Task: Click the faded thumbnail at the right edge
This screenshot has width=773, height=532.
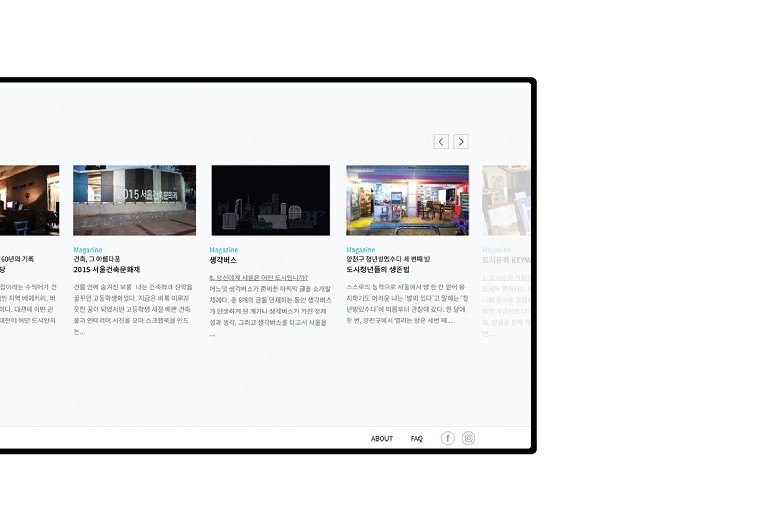Action: pos(506,200)
